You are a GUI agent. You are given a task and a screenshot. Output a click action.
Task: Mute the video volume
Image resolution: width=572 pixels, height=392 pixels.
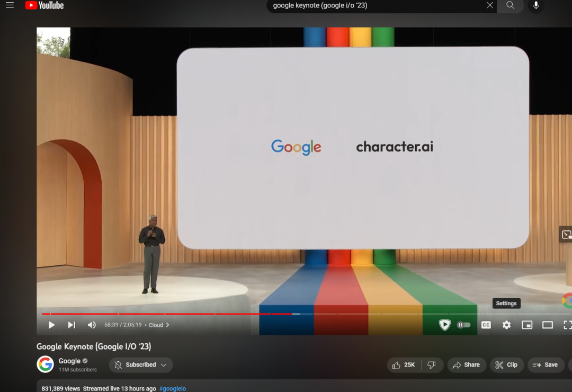tap(92, 325)
